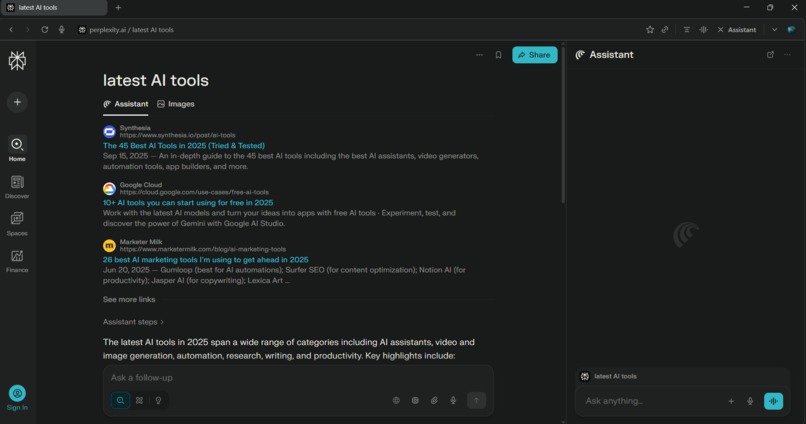Open the thread's three-dot more menu
The image size is (806, 424).
[x=479, y=55]
